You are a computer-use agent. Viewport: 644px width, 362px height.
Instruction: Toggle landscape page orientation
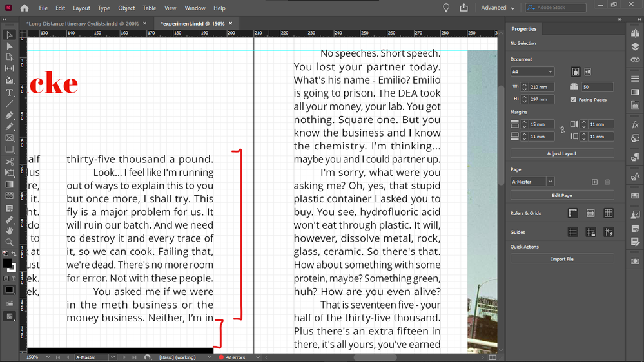click(588, 72)
